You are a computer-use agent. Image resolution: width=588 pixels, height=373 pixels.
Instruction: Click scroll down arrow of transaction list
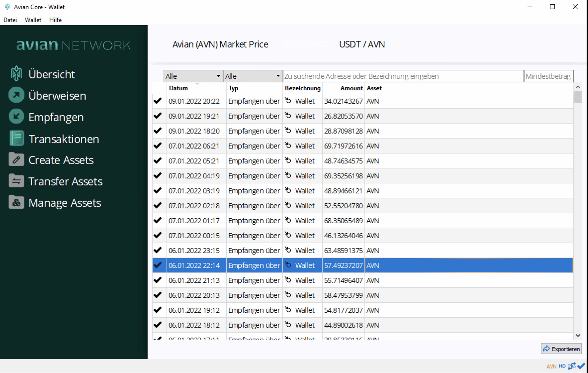click(578, 336)
